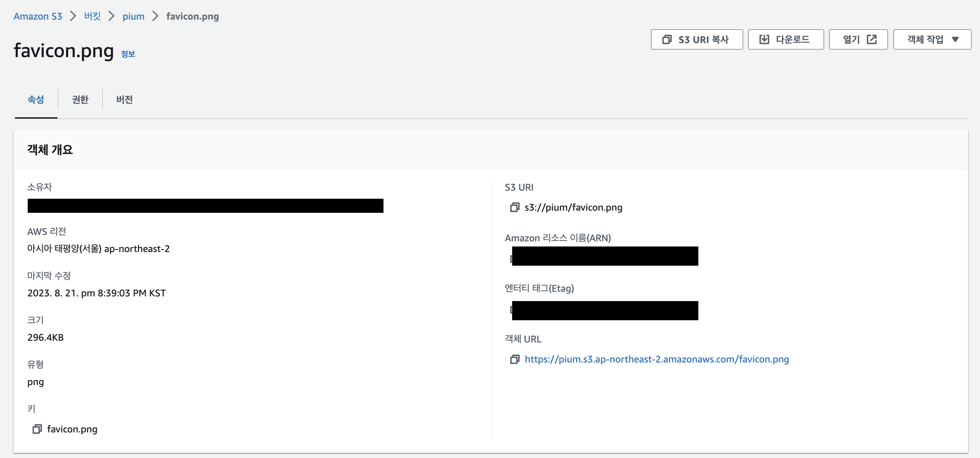Click the copy icon beside the redacted ARN
980x458 pixels.
point(511,258)
